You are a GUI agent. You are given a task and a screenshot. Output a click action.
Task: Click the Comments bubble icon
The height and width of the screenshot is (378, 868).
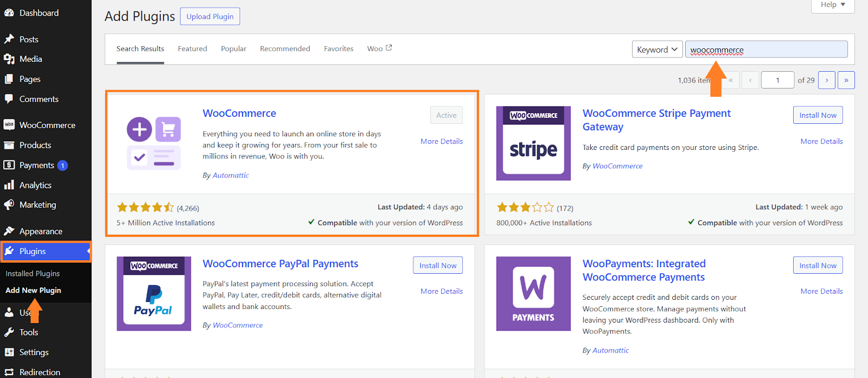point(9,99)
